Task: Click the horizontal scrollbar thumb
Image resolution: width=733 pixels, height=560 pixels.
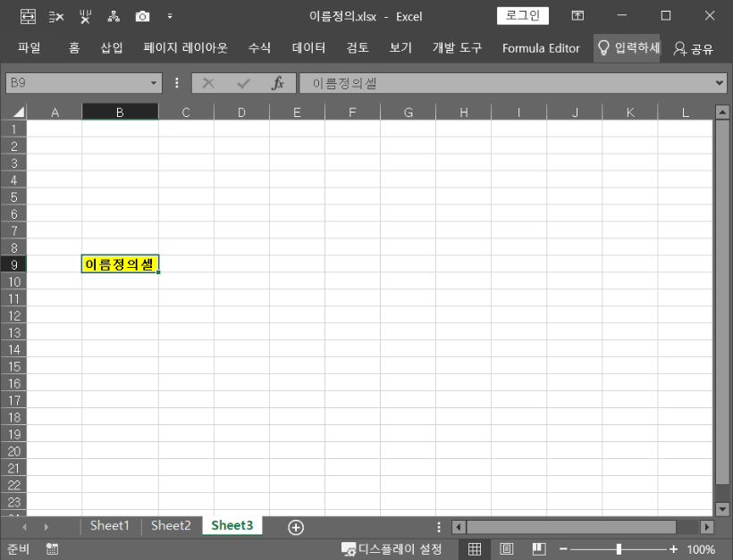Action: (571, 527)
